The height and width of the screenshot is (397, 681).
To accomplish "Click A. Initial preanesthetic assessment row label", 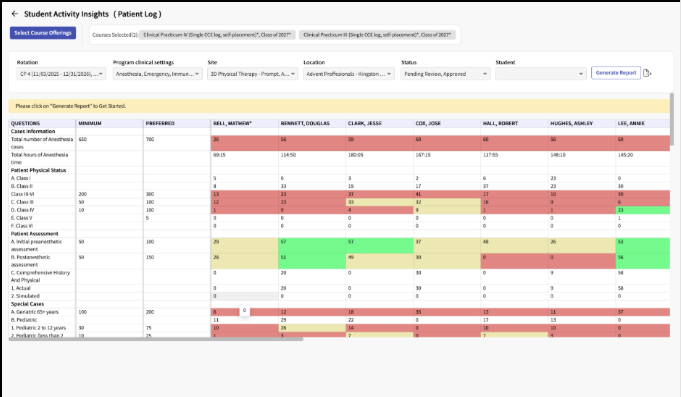I will (x=36, y=245).
